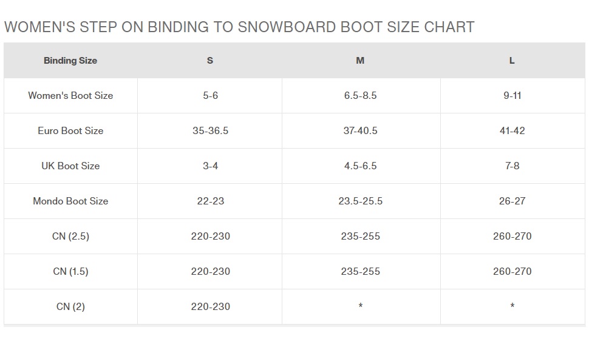Viewport: 589px width, 364px height.
Task: Click the 5-6 women's boot size cell
Action: click(210, 96)
